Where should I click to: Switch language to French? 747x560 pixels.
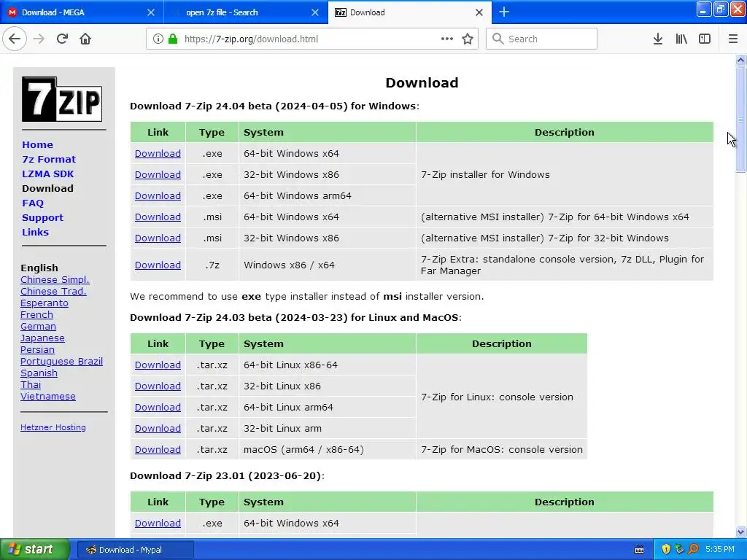pos(36,315)
